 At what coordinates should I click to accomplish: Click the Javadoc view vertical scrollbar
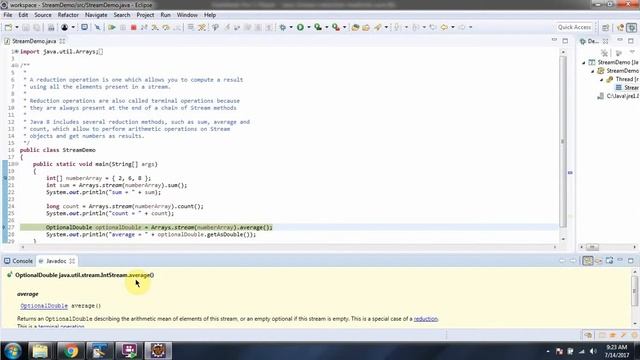pyautogui.click(x=635, y=291)
